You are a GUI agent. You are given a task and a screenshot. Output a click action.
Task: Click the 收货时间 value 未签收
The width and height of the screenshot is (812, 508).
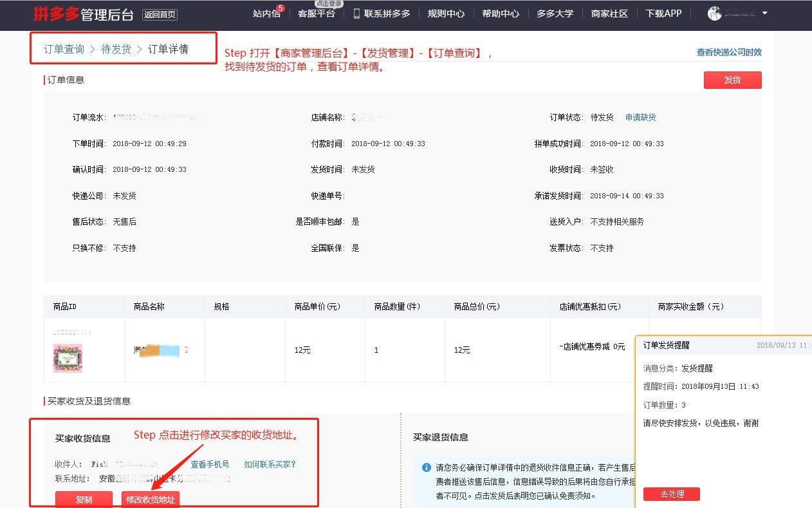[x=602, y=169]
